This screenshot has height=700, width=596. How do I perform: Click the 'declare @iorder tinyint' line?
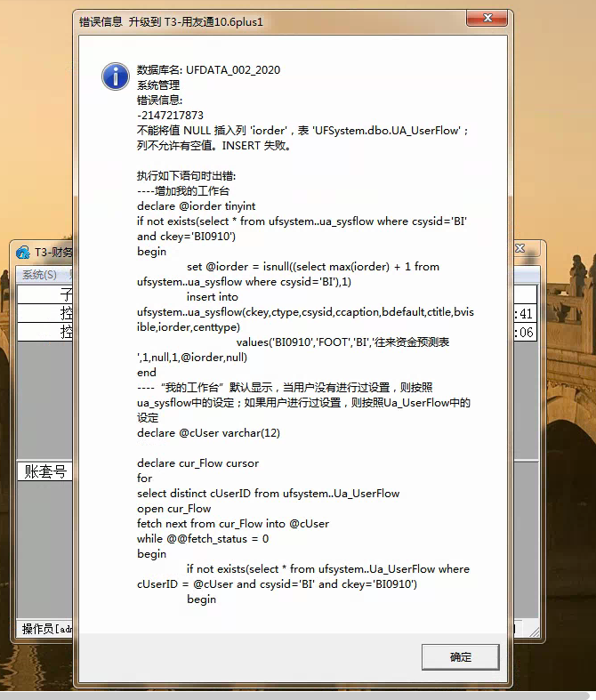point(196,206)
